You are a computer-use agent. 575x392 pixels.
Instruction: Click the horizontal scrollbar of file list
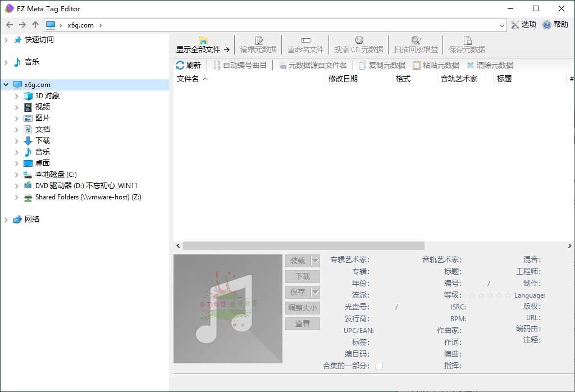click(x=303, y=246)
